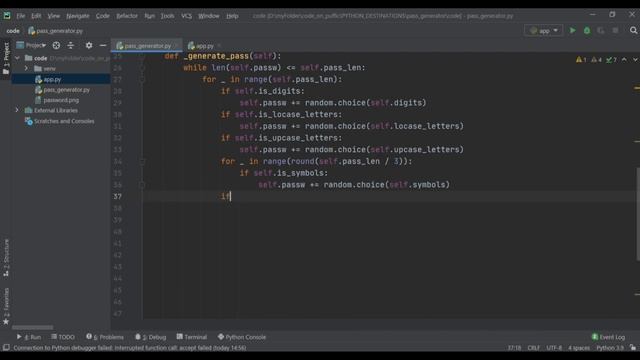
Task: Go to previous highlighted error arrow
Action: (x=624, y=60)
